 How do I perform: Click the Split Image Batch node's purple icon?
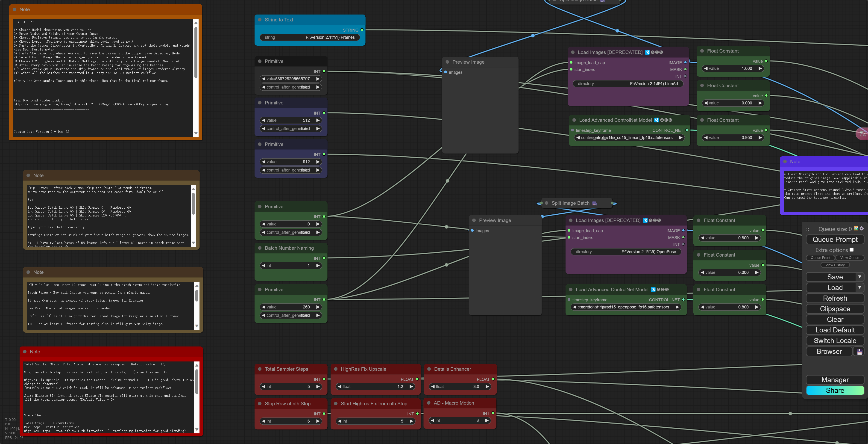pos(594,203)
